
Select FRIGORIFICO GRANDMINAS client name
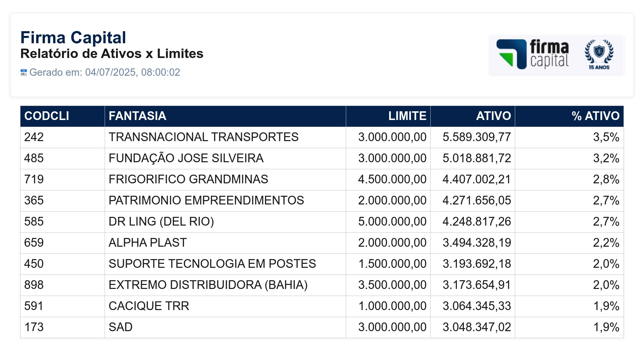[188, 179]
